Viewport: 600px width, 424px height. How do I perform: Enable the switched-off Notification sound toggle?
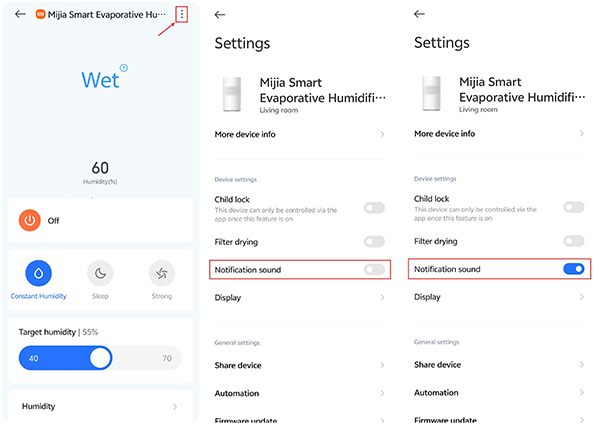tap(374, 269)
